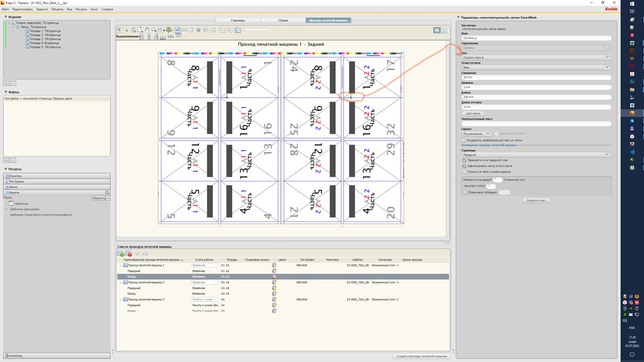644x362 pixels.
Task: Collapse the Ресурсы panel
Action: (x=6, y=169)
